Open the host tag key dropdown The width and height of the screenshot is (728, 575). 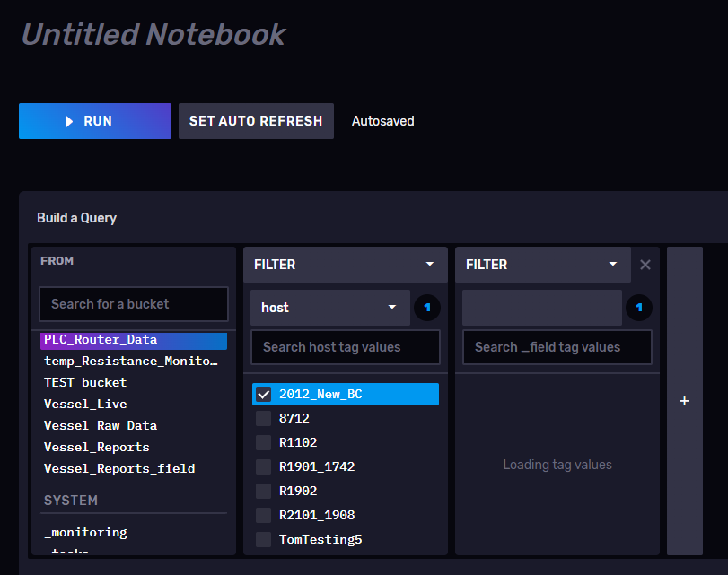[329, 307]
